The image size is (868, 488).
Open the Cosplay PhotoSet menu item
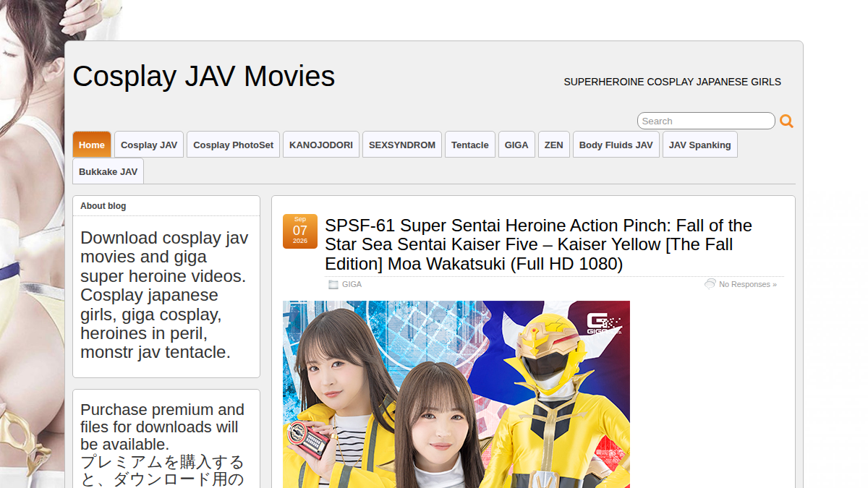233,145
